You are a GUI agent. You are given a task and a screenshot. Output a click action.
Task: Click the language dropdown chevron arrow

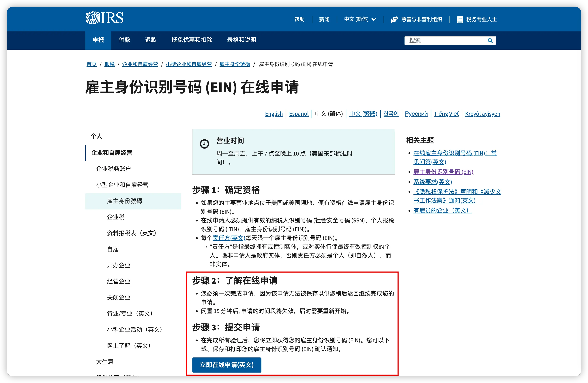[374, 20]
